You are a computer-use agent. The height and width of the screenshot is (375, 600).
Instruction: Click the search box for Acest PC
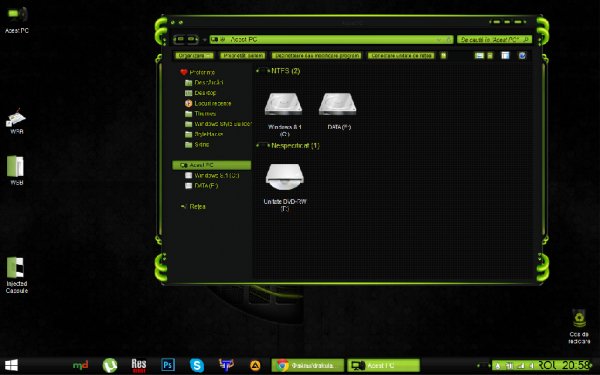[x=494, y=39]
